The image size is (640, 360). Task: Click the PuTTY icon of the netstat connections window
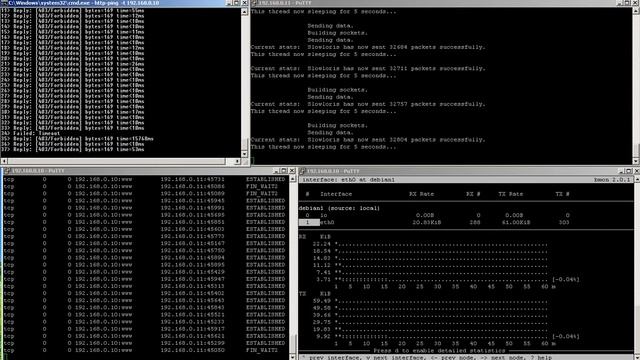[7, 171]
